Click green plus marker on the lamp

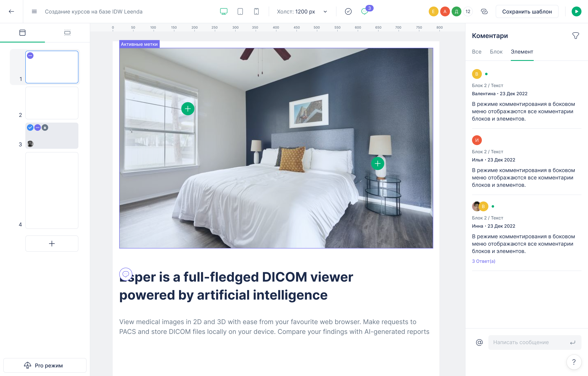coord(378,163)
